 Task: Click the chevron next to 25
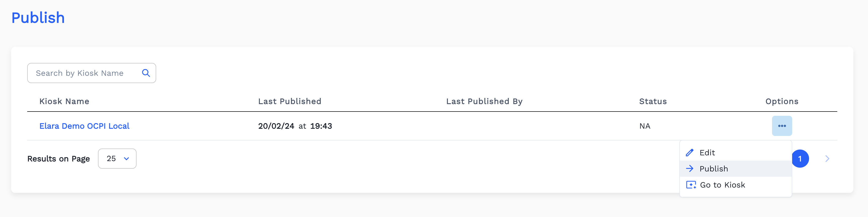[x=126, y=158]
